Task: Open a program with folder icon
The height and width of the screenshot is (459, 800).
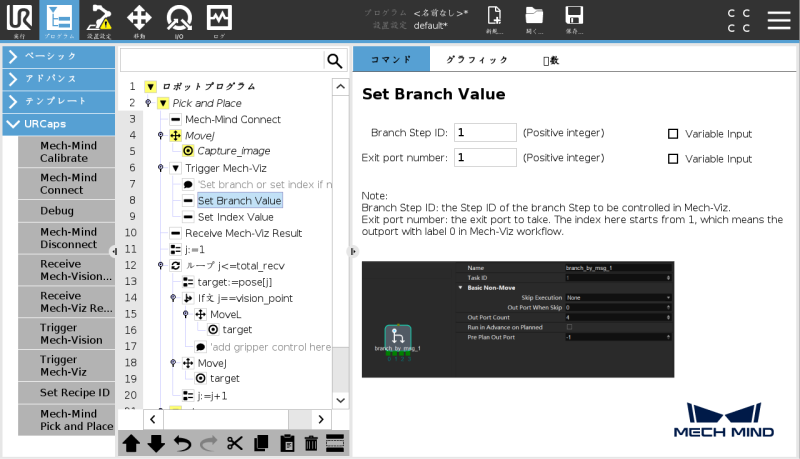Action: tap(534, 19)
